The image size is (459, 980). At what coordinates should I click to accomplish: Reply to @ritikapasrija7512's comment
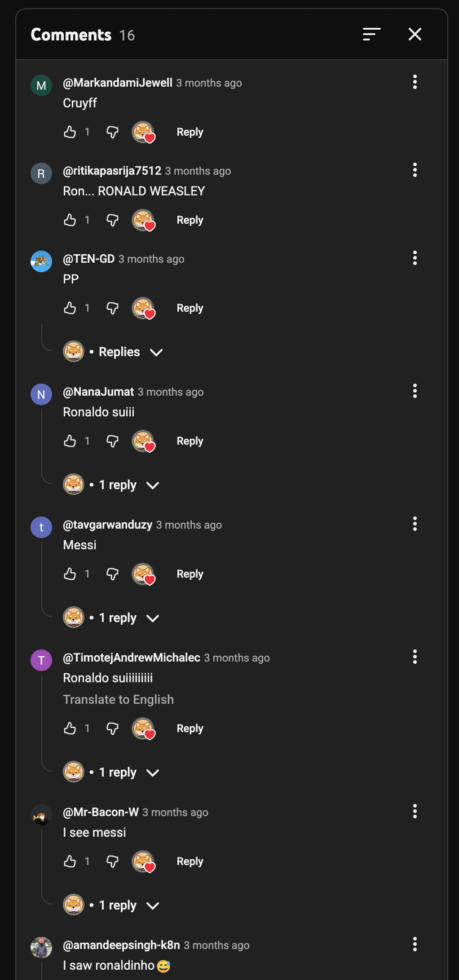pos(190,220)
